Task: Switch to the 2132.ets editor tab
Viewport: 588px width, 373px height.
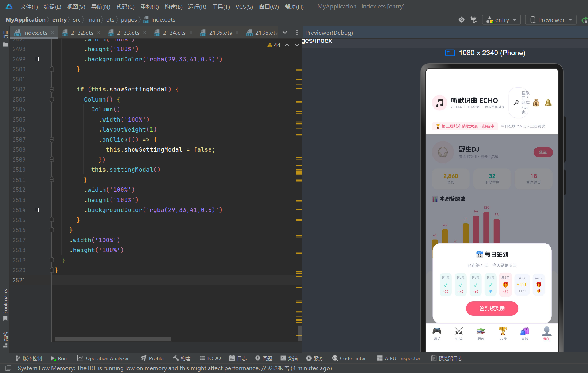Action: (x=77, y=33)
